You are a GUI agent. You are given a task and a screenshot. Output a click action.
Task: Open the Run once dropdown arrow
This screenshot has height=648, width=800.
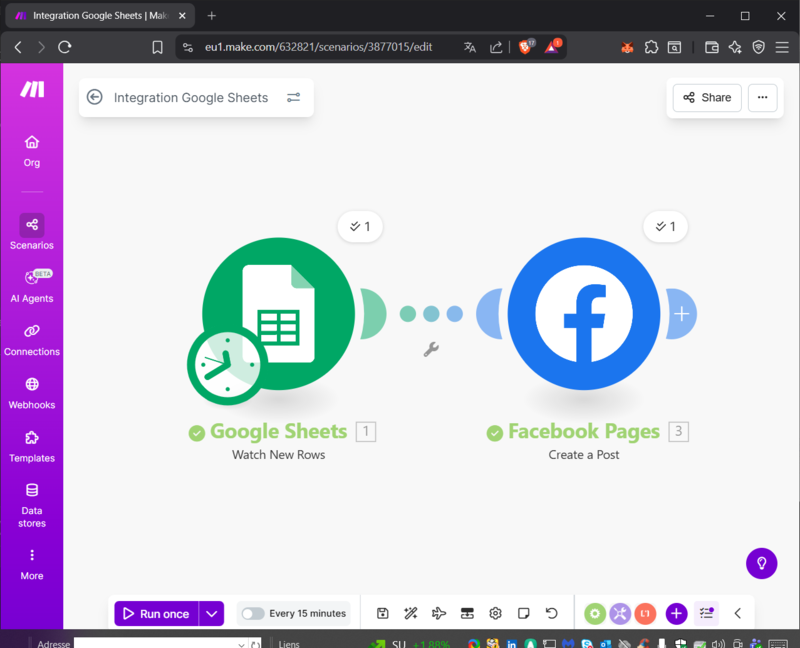point(211,613)
